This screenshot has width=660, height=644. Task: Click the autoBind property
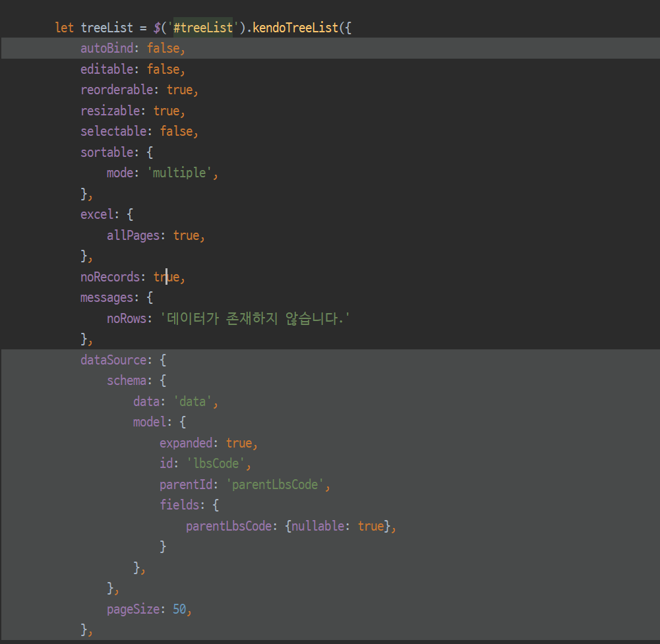pyautogui.click(x=107, y=48)
